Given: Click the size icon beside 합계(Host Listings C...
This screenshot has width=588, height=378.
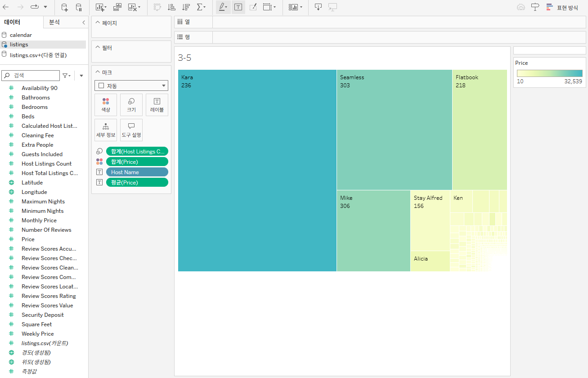Looking at the screenshot, I should pos(99,151).
